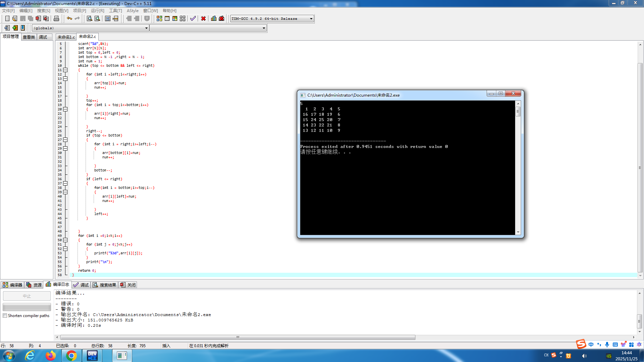Click the Run toolbar icon
The image size is (644, 362).
coord(167,18)
